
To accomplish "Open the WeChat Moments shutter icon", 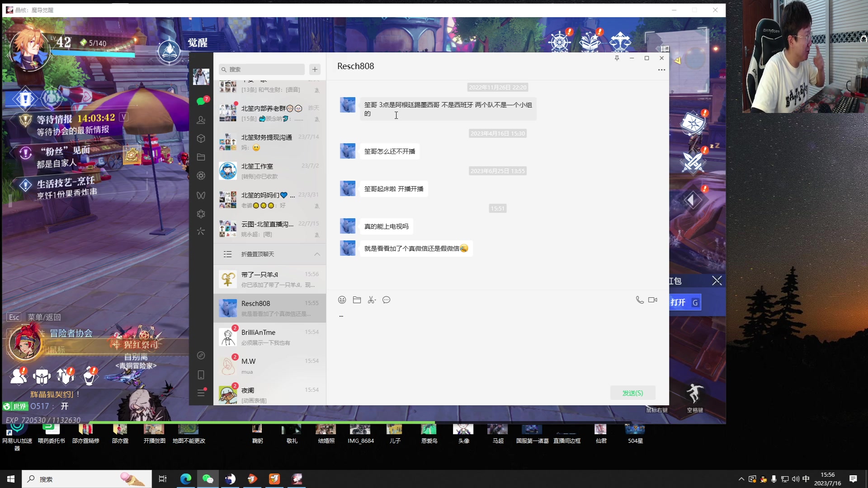I will 201,176.
